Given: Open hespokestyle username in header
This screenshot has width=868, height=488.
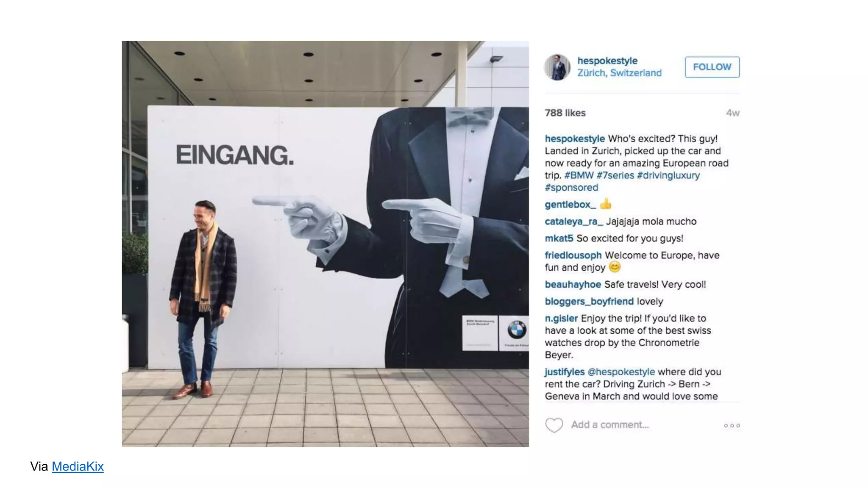Looking at the screenshot, I should [x=607, y=61].
